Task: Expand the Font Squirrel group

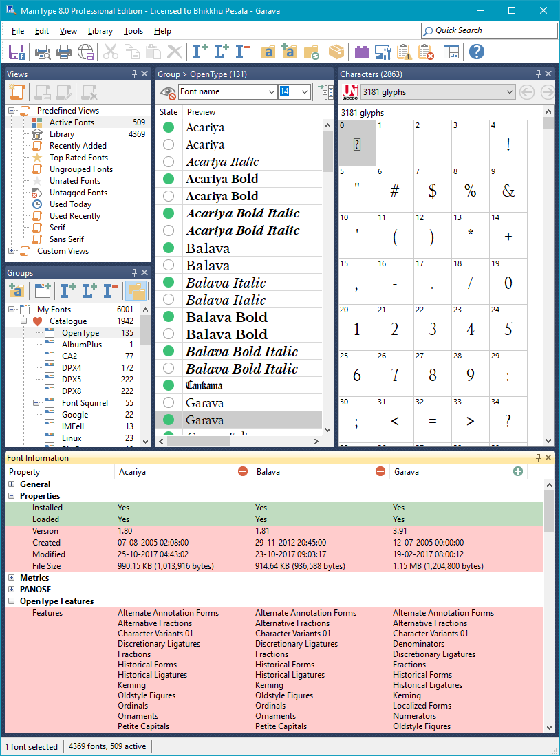Action: (x=36, y=402)
